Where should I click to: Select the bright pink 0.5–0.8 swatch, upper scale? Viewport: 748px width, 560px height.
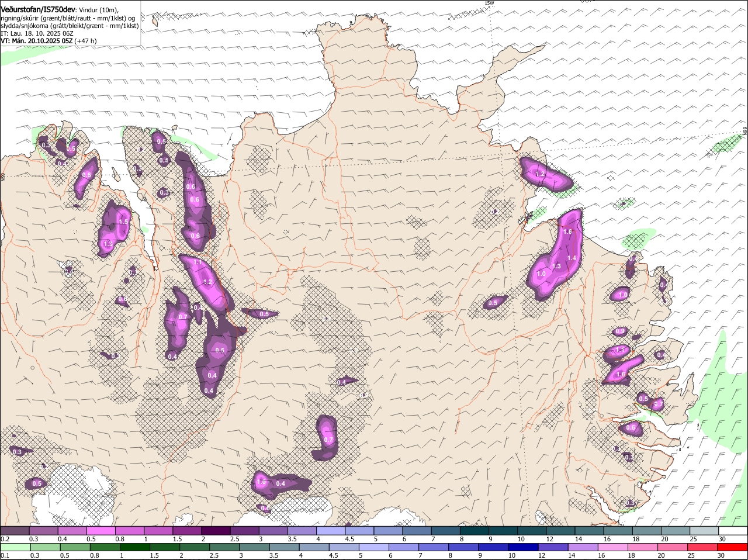pyautogui.click(x=101, y=531)
